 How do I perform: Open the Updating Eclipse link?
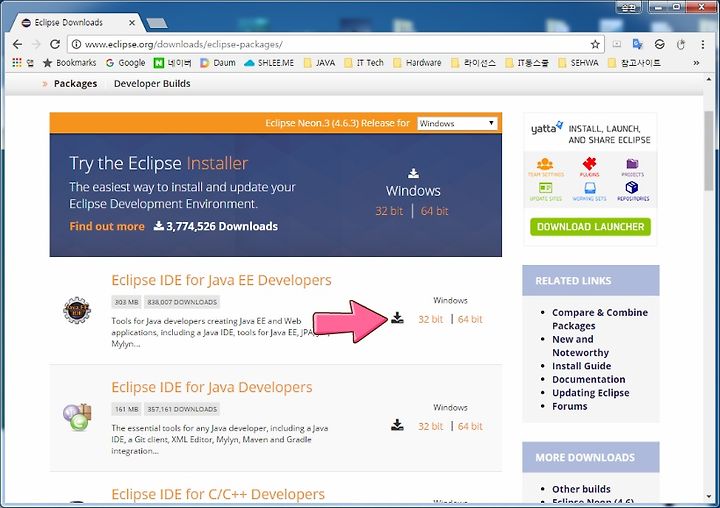pyautogui.click(x=591, y=392)
